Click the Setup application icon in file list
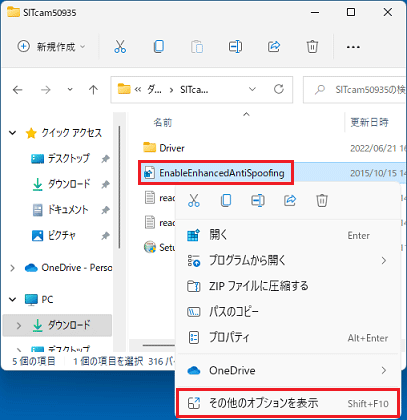 (150, 247)
